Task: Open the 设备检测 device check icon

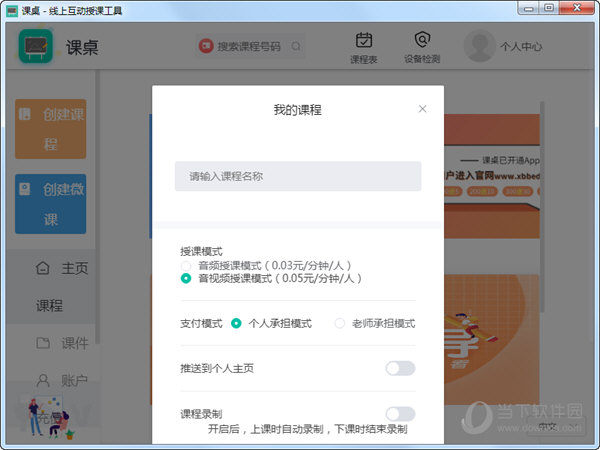Action: click(421, 41)
